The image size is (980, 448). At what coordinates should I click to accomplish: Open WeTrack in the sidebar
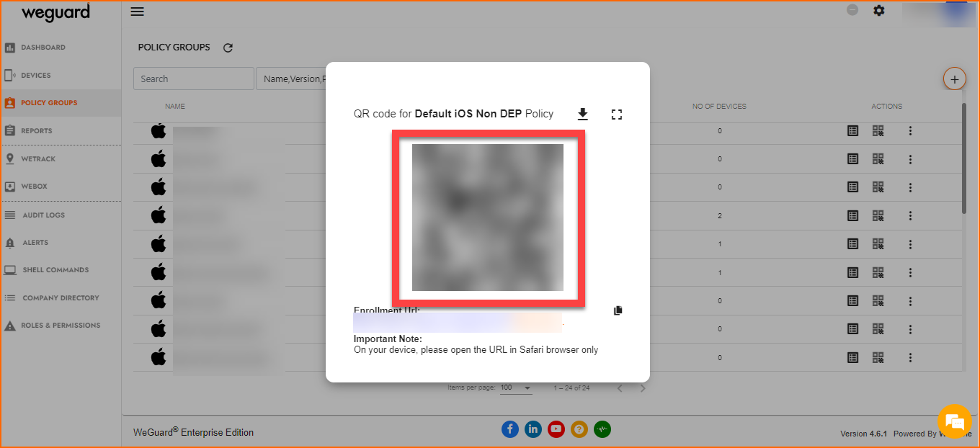click(x=38, y=158)
